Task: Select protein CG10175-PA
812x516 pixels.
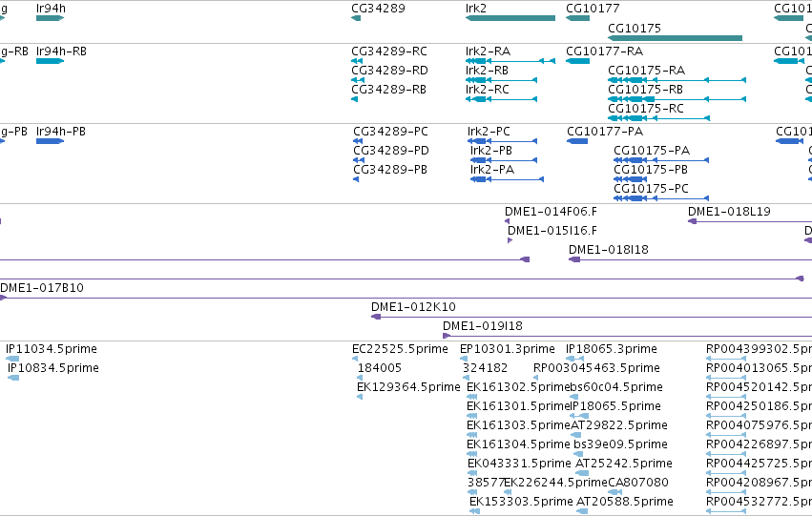Action: 652,151
